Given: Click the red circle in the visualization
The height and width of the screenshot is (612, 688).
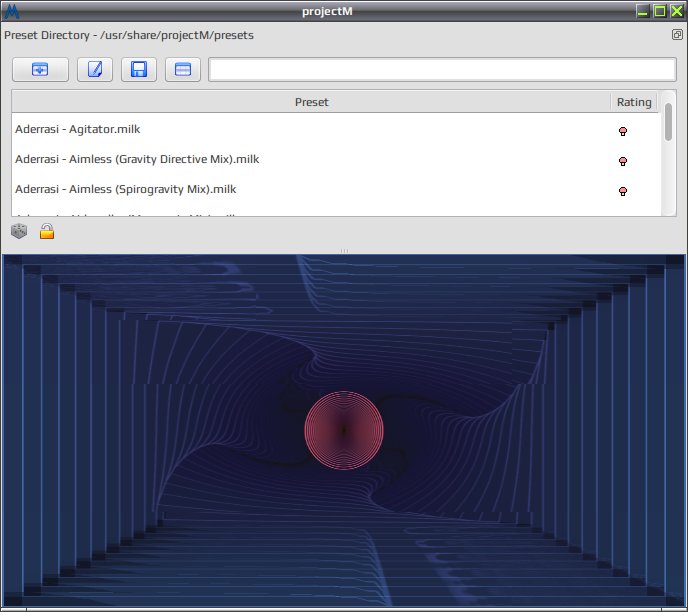Looking at the screenshot, I should [x=344, y=430].
